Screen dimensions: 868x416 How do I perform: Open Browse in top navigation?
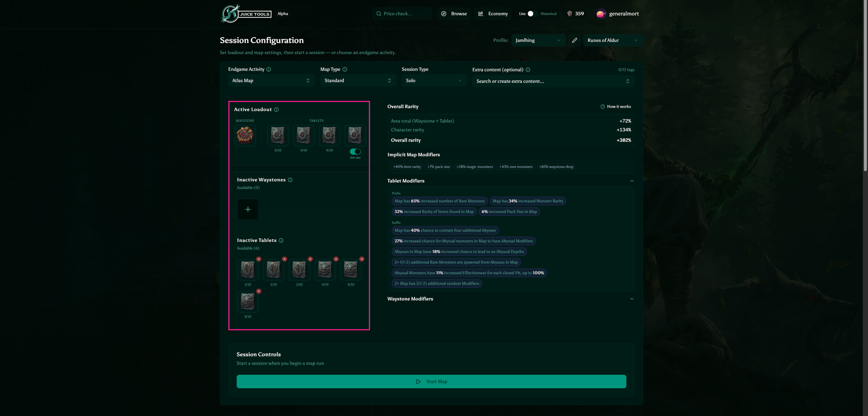454,14
